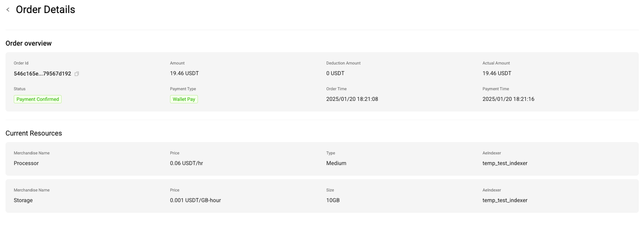Click the Deduction Amount value 0 USDT

pyautogui.click(x=336, y=73)
